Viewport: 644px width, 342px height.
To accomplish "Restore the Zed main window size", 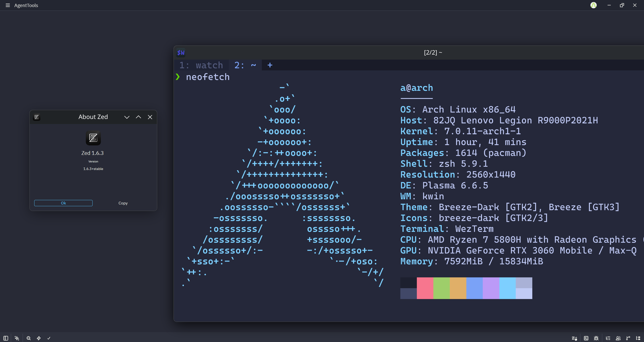I will tap(622, 5).
